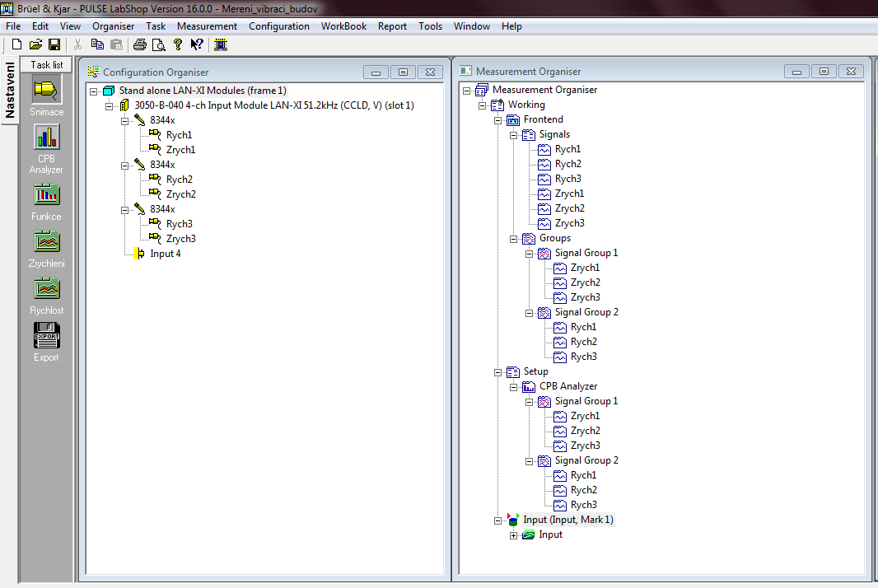Select Rych3 in Groups Signal Group 2

583,357
